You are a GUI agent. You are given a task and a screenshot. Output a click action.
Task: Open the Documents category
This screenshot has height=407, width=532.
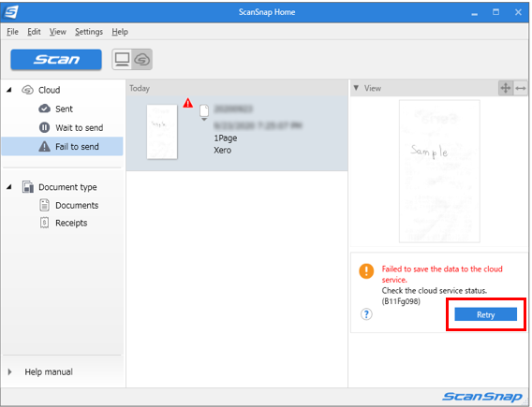77,205
